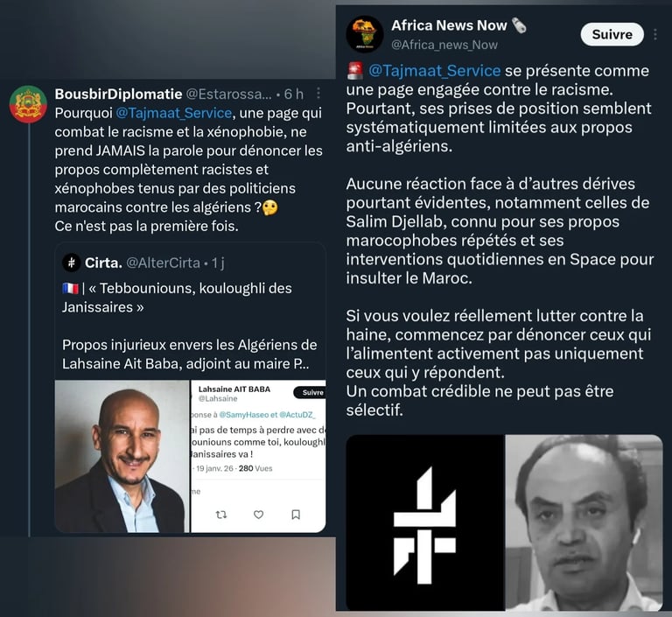Open the black image with white symbol logo
This screenshot has width=672, height=617.
pos(425,522)
